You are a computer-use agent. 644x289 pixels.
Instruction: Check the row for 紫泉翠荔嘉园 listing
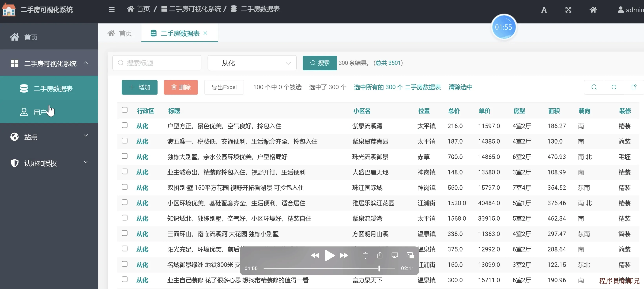[125, 141]
